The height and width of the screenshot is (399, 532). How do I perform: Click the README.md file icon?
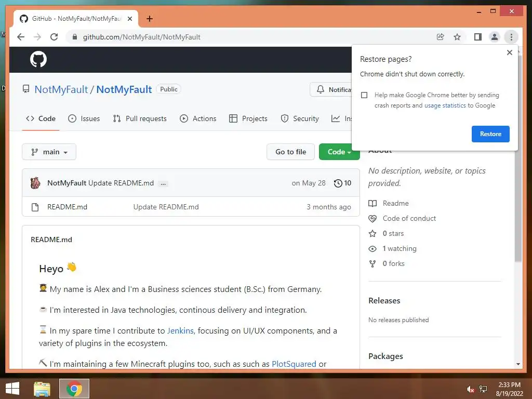pyautogui.click(x=35, y=207)
